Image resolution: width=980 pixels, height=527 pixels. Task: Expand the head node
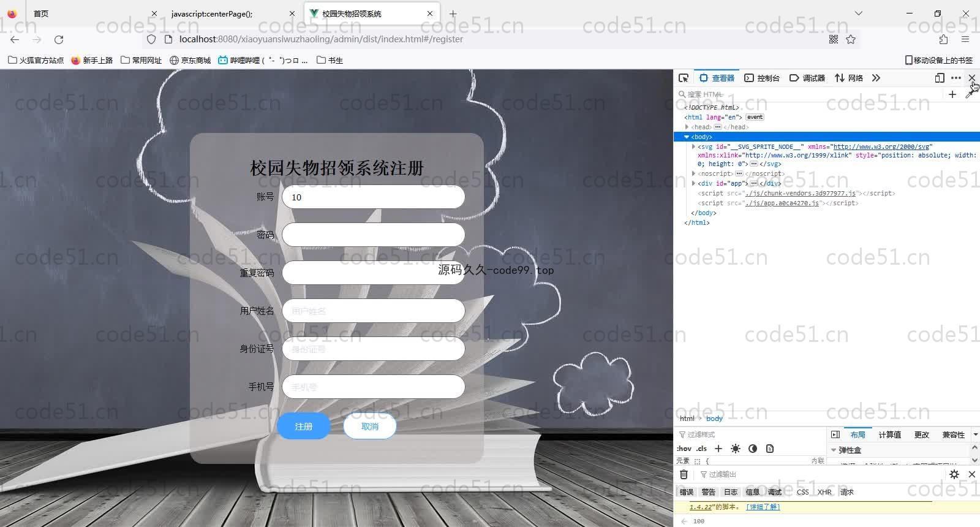point(687,127)
